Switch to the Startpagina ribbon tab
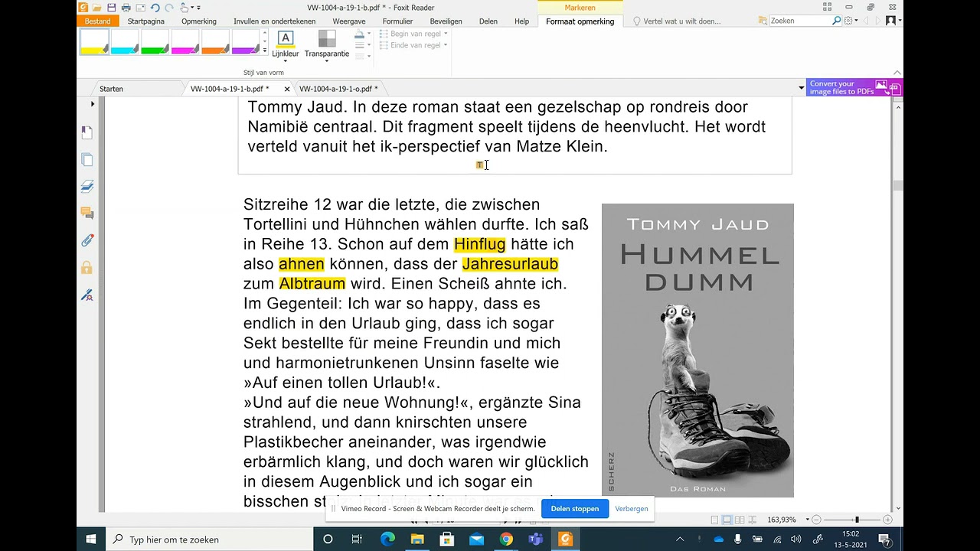The width and height of the screenshot is (980, 551). [146, 21]
